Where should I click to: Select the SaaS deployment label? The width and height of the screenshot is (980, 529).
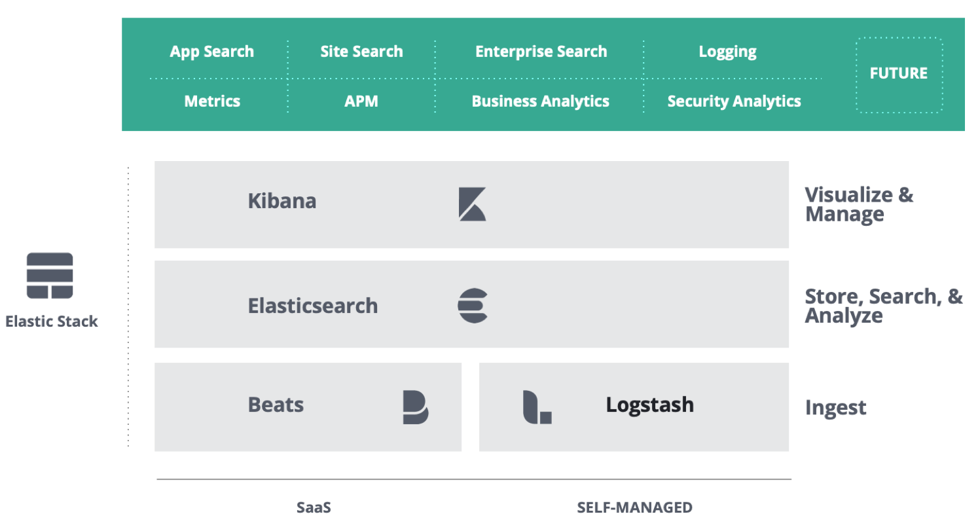(x=313, y=507)
